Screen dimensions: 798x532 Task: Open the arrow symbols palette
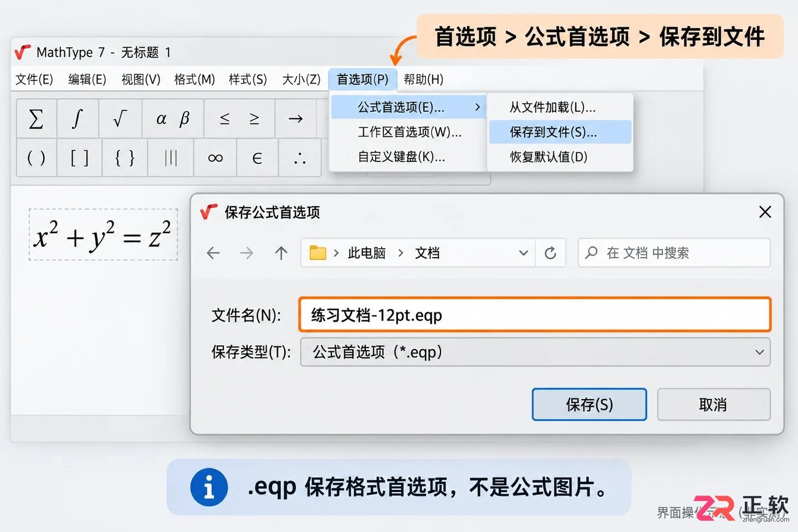tap(296, 119)
